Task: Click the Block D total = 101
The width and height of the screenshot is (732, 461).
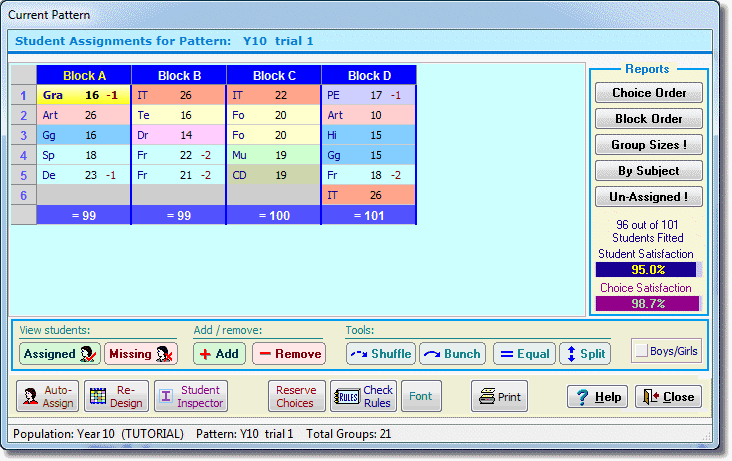Action: pyautogui.click(x=369, y=215)
